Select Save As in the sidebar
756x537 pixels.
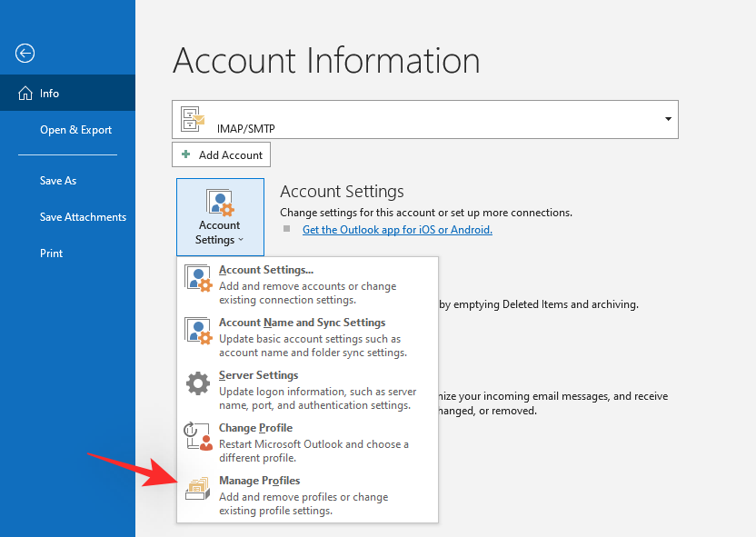click(58, 181)
